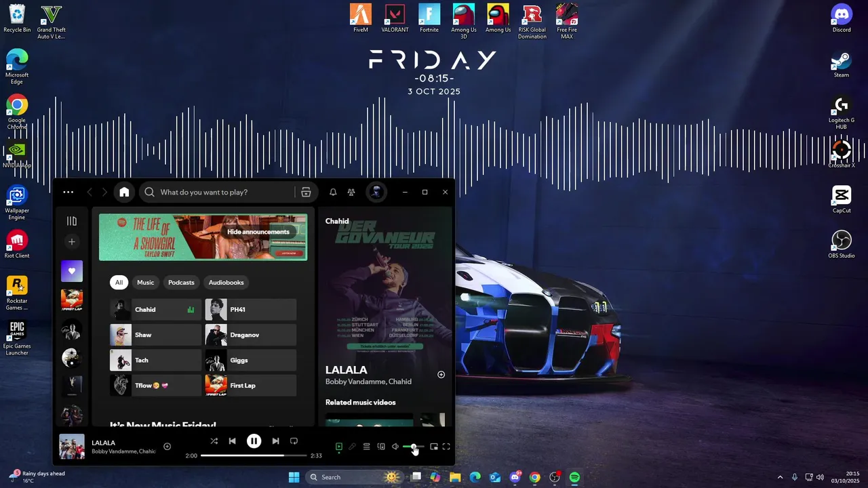The width and height of the screenshot is (868, 488).
Task: Open the First Lap shortcut tile
Action: 250,386
